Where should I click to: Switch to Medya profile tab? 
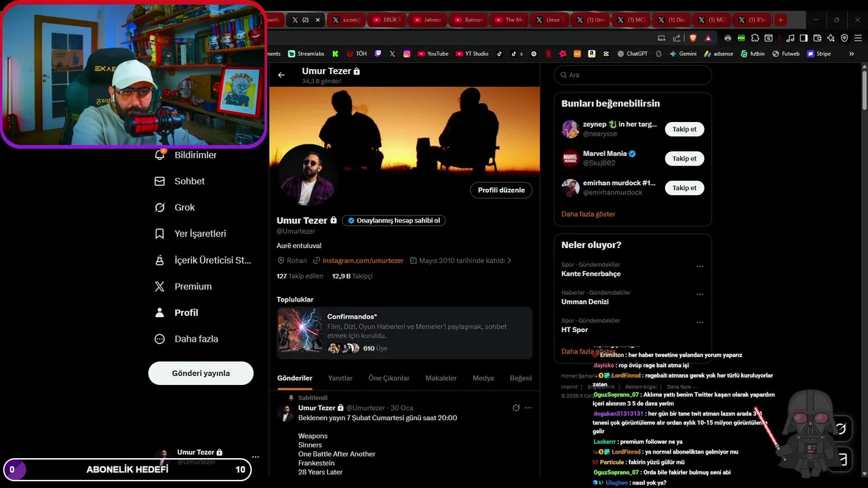click(x=483, y=378)
